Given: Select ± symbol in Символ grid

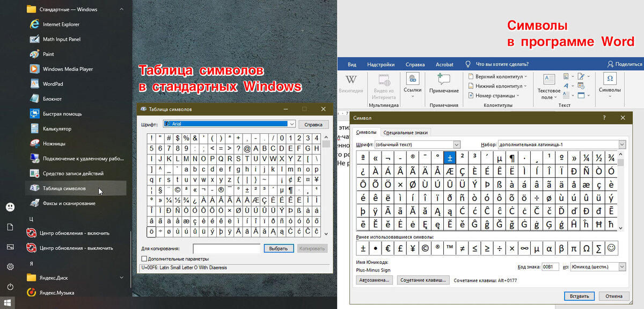Looking at the screenshot, I should pos(450,157).
